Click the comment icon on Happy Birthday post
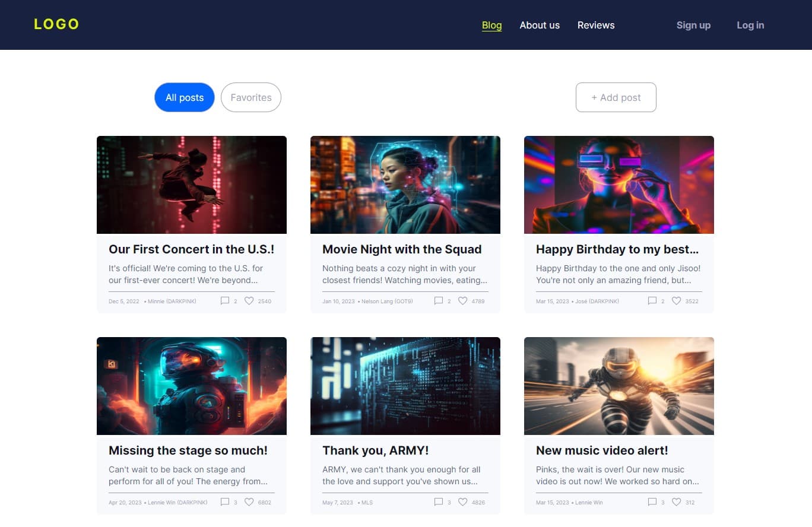This screenshot has height=527, width=812. tap(652, 301)
